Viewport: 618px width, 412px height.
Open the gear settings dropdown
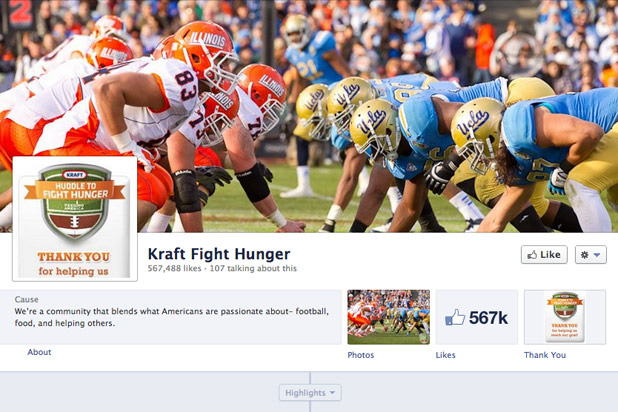coord(590,255)
